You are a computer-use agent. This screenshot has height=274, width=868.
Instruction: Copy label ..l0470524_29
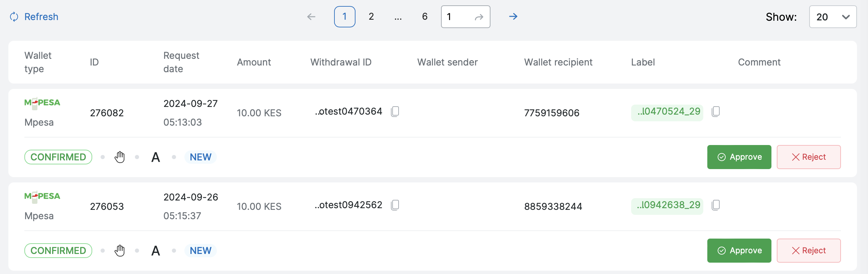[716, 111]
